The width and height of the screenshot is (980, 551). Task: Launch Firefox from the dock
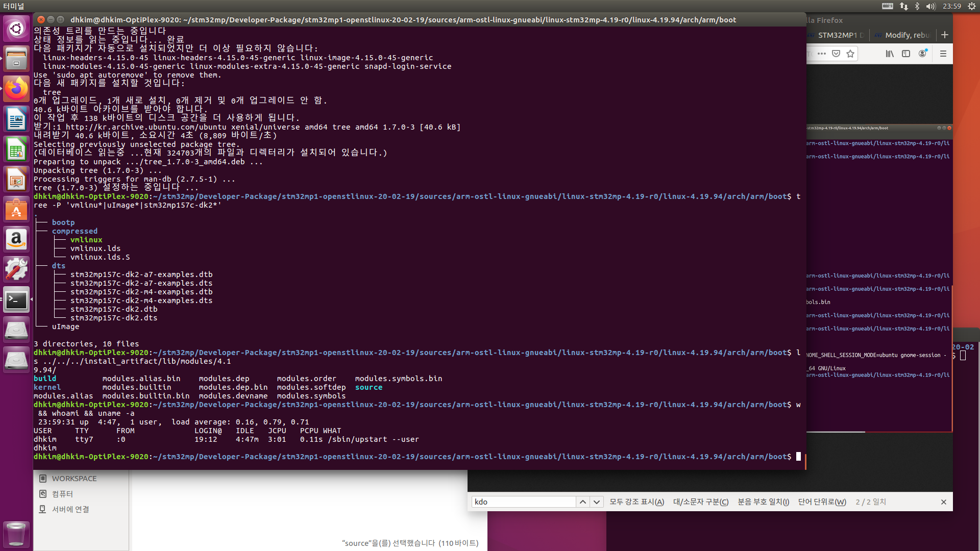[x=16, y=89]
